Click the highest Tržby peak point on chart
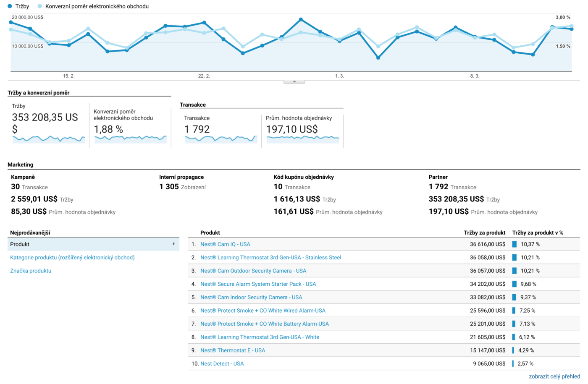The height and width of the screenshot is (384, 588). click(x=301, y=19)
